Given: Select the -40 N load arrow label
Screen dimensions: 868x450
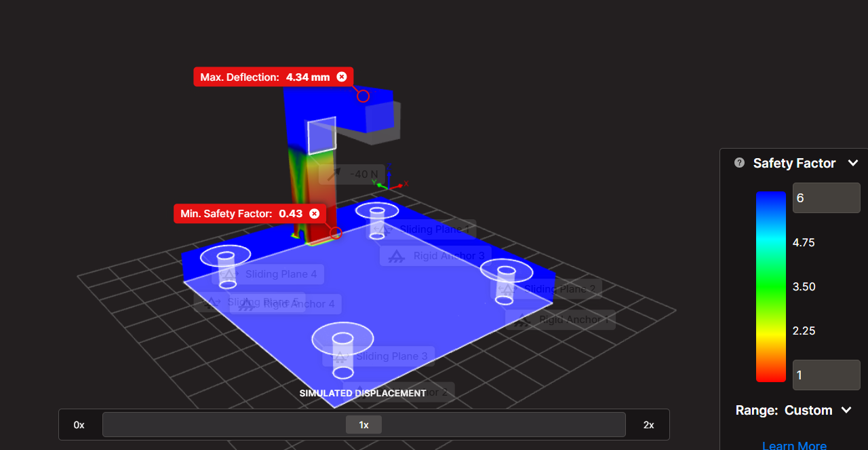Looking at the screenshot, I should point(352,174).
